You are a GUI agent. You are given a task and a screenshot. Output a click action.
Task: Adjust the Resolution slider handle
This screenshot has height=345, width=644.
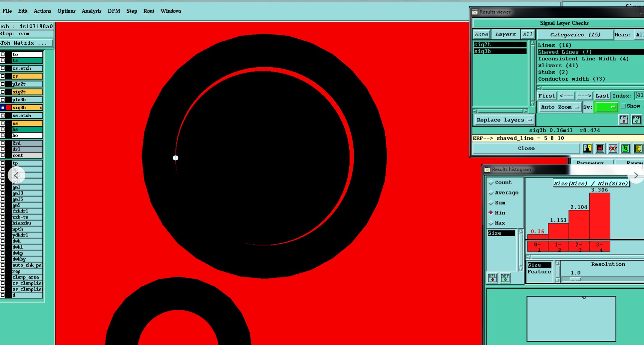pyautogui.click(x=575, y=279)
